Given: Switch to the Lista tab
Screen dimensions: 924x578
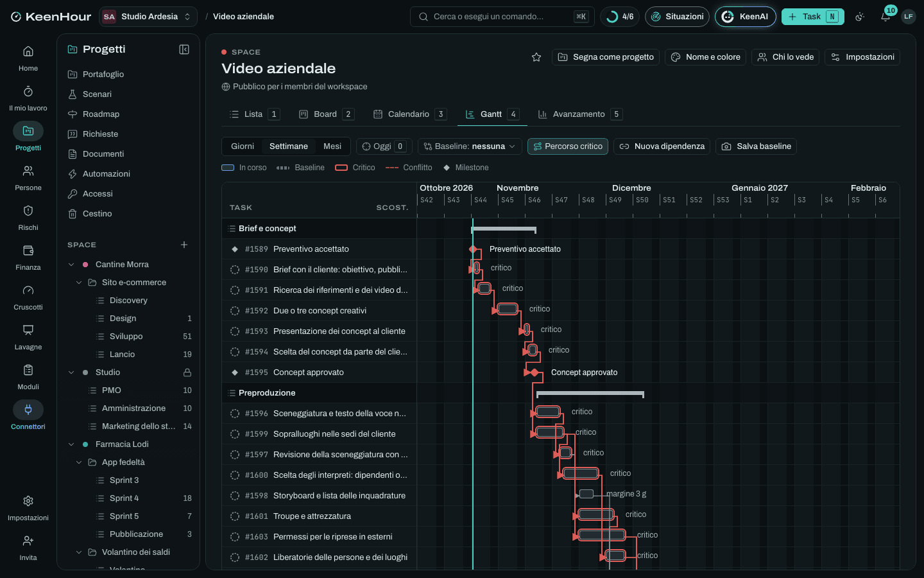Looking at the screenshot, I should 254,114.
